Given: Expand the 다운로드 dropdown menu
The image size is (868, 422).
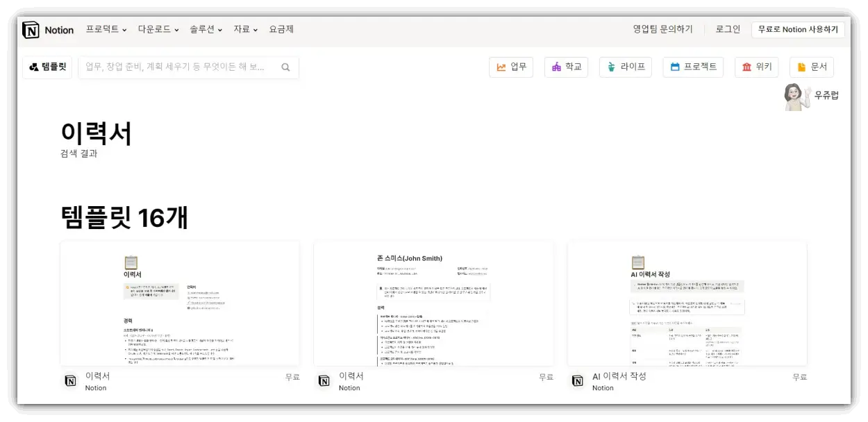Looking at the screenshot, I should tap(158, 30).
